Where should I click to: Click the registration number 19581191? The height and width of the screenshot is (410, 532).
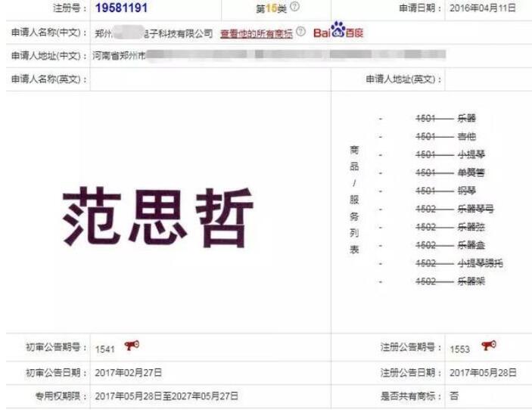click(x=122, y=8)
